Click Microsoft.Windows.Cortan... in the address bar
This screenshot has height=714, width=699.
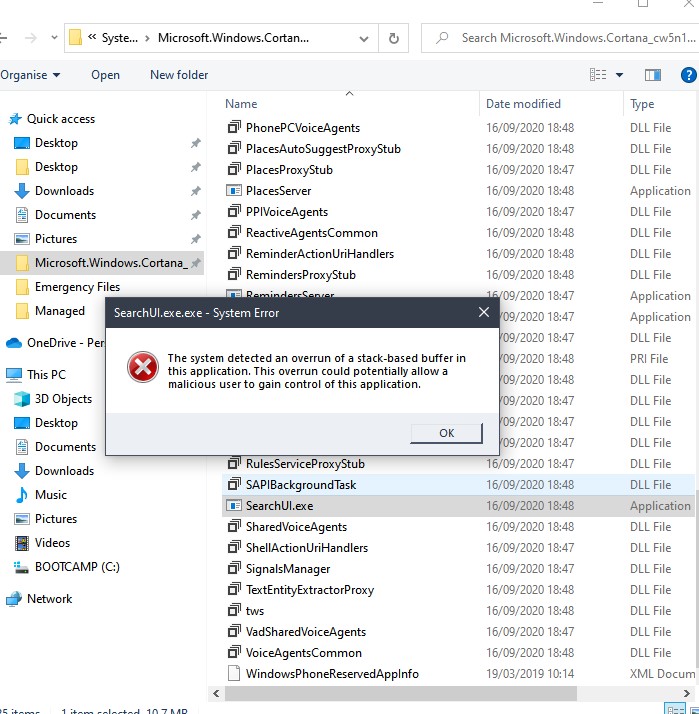click(x=233, y=38)
